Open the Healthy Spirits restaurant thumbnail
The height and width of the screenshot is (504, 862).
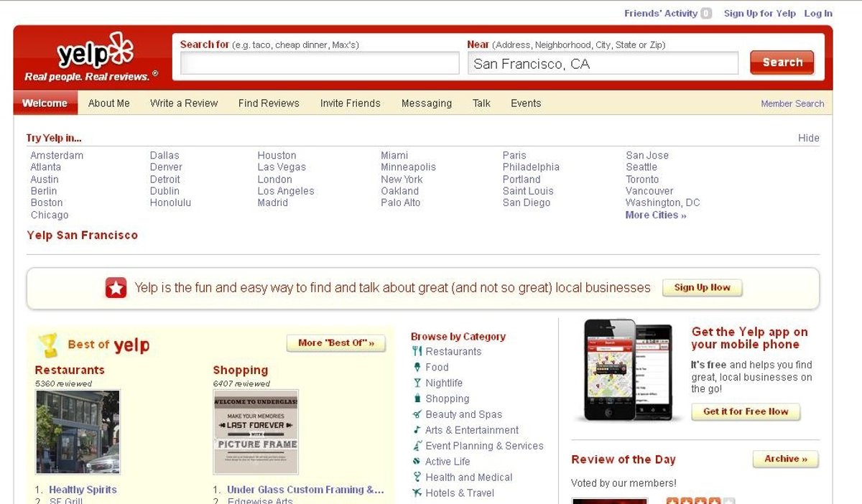78,431
